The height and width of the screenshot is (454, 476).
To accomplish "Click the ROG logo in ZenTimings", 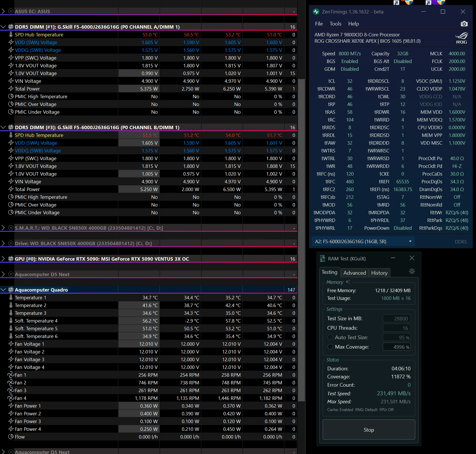I will pyautogui.click(x=461, y=38).
